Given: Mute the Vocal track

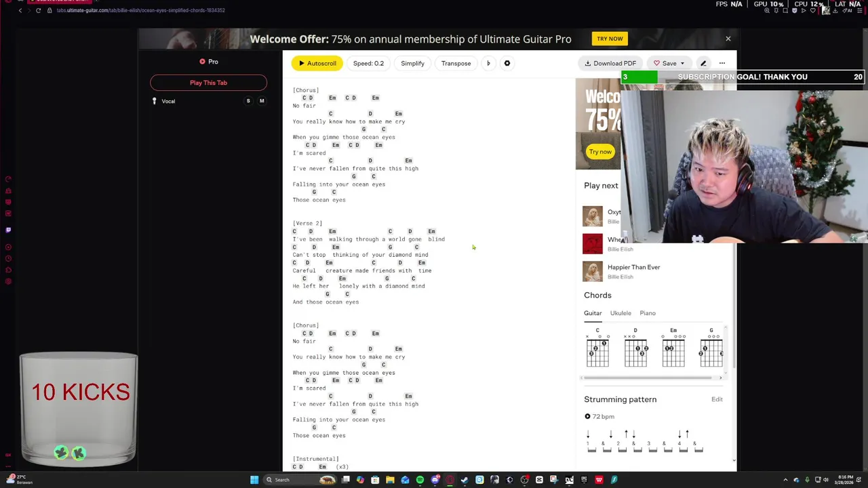Looking at the screenshot, I should pyautogui.click(x=262, y=101).
